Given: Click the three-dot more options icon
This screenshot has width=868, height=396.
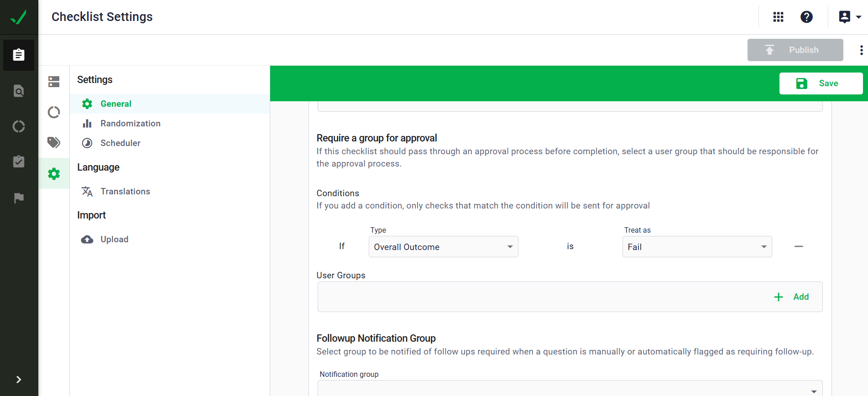Looking at the screenshot, I should click(861, 50).
